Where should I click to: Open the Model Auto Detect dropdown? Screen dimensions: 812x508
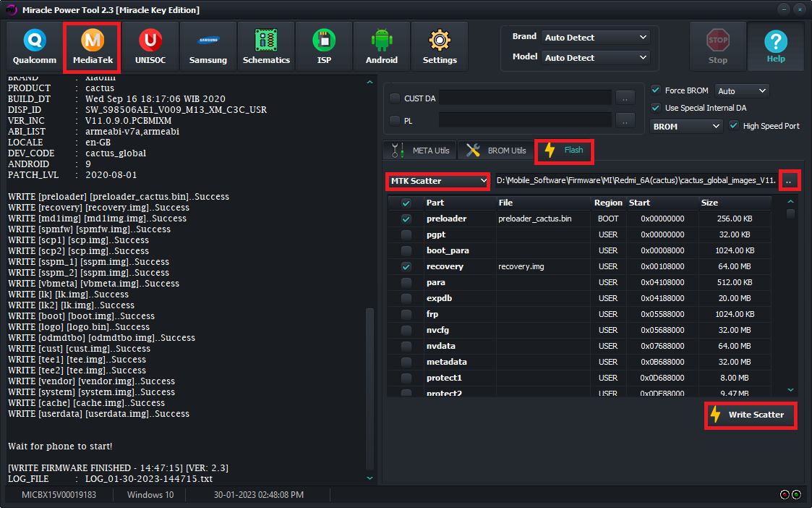coord(596,58)
